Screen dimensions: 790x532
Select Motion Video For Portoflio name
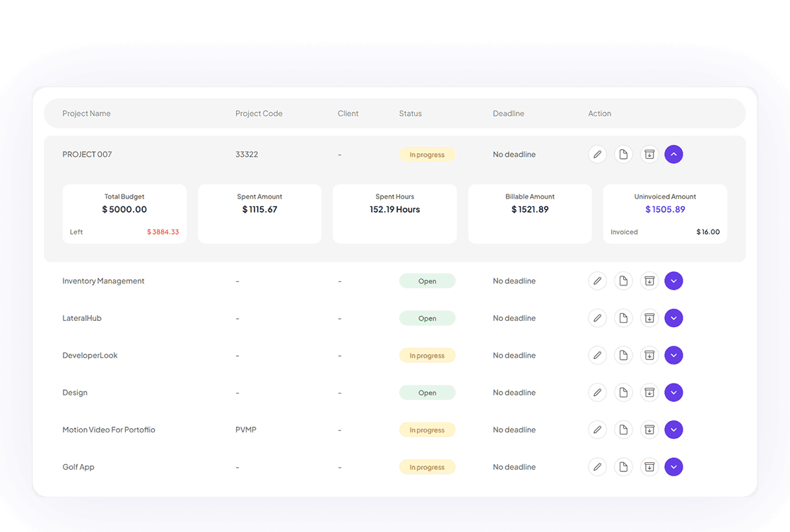(109, 430)
